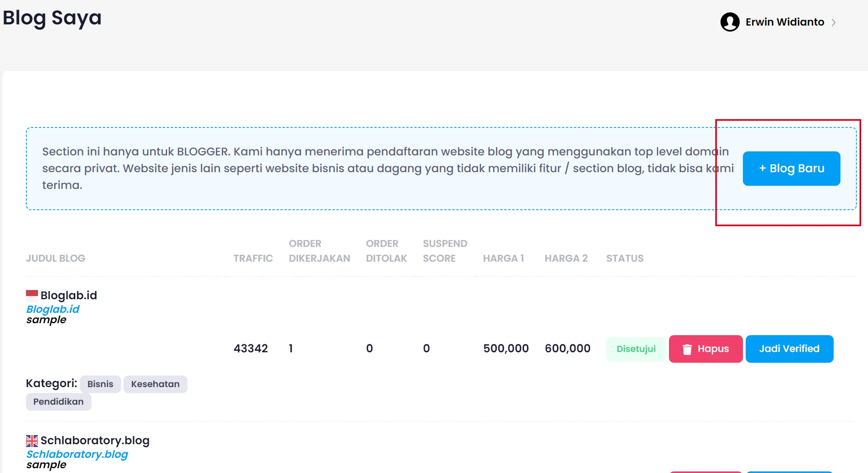Click the UK flag icon beside Schlaboratory.blog
Image resolution: width=868 pixels, height=473 pixels.
pos(32,441)
